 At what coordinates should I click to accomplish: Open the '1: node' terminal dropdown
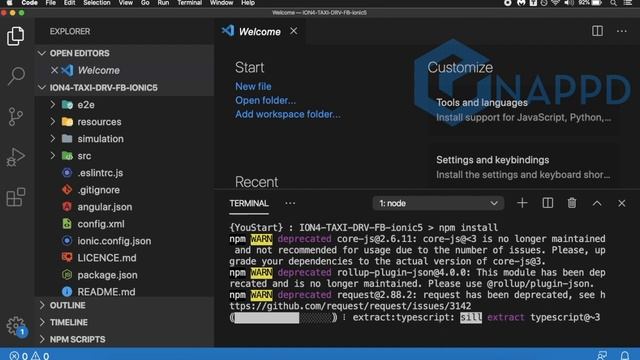[x=438, y=203]
